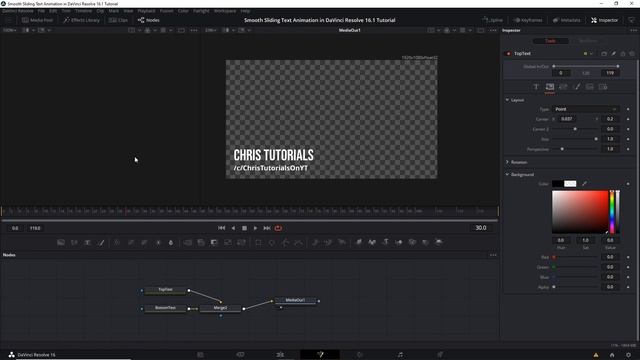The height and width of the screenshot is (360, 640).
Task: Open the project manager home icon
Action: click(612, 355)
